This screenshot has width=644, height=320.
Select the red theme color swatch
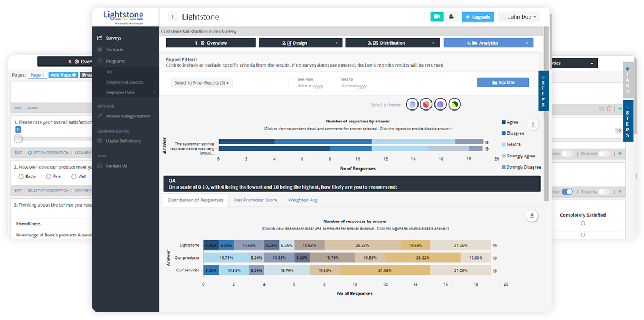tap(427, 104)
